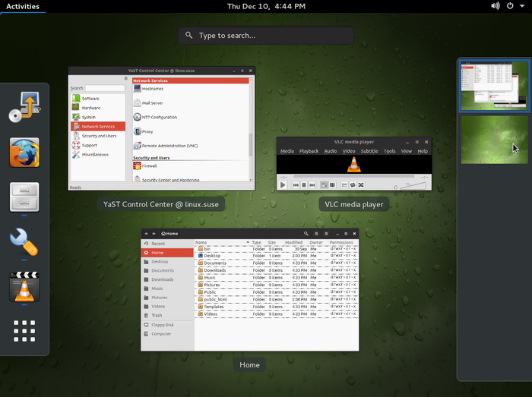The width and height of the screenshot is (532, 397).
Task: Open VLC from the dash dock
Action: point(24,288)
